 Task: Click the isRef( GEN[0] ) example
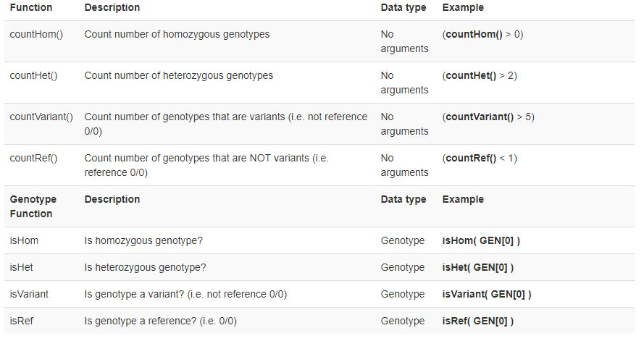point(478,321)
